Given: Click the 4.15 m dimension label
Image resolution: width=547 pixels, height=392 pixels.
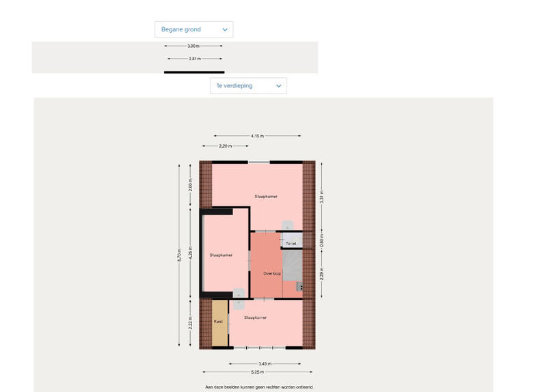Looking at the screenshot, I should [258, 136].
